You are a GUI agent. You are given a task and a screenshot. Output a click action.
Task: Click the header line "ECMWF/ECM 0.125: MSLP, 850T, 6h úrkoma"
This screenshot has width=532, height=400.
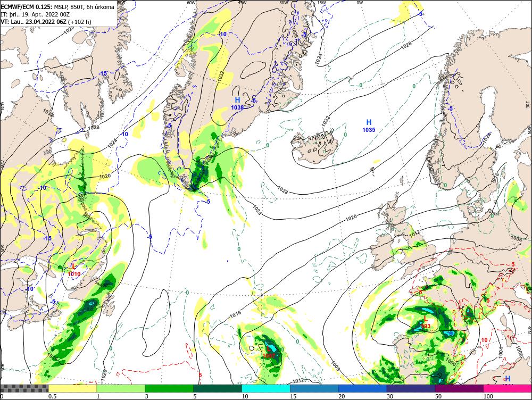(x=58, y=6)
